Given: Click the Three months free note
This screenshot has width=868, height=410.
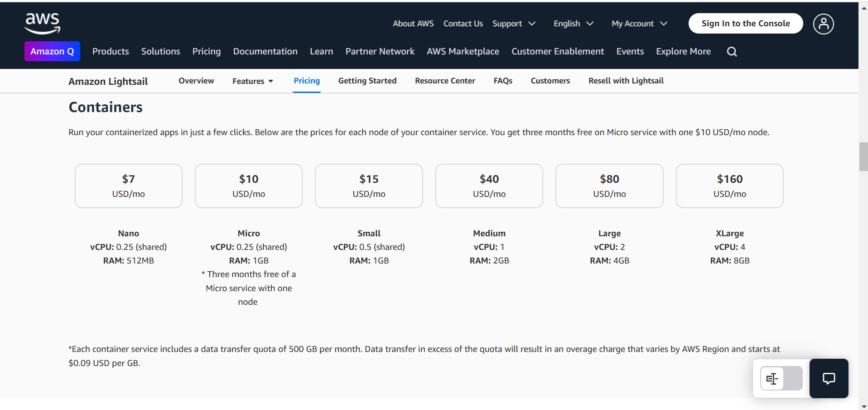Looking at the screenshot, I should (x=249, y=288).
